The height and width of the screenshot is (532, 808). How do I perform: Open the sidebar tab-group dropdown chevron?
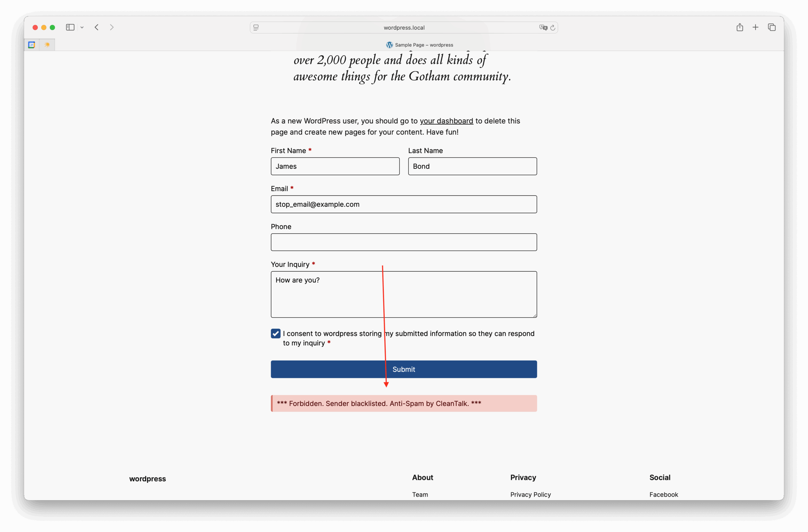[82, 27]
